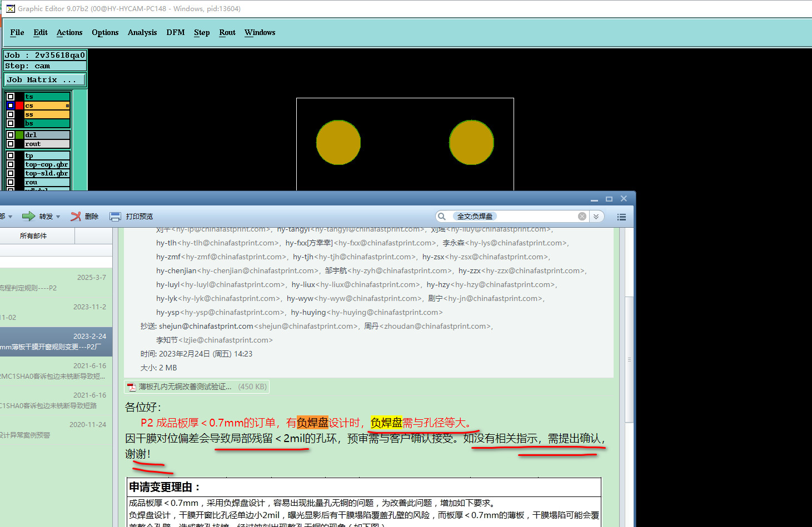Toggle display checkbox for tp layer
This screenshot has width=812, height=527.
click(x=11, y=155)
